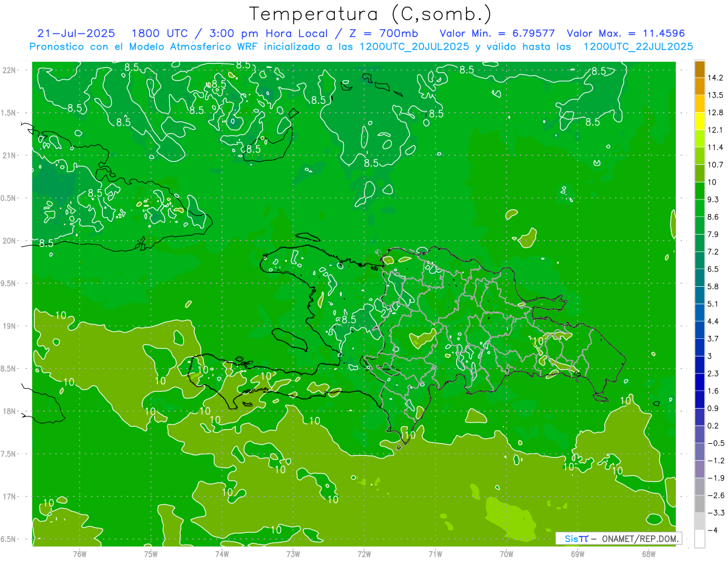The width and height of the screenshot is (728, 562).
Task: Click the legend value "14.2"
Action: (715, 78)
